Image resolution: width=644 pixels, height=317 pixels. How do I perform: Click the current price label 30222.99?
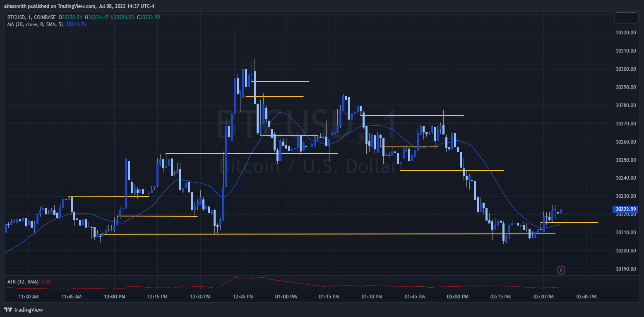pyautogui.click(x=625, y=209)
